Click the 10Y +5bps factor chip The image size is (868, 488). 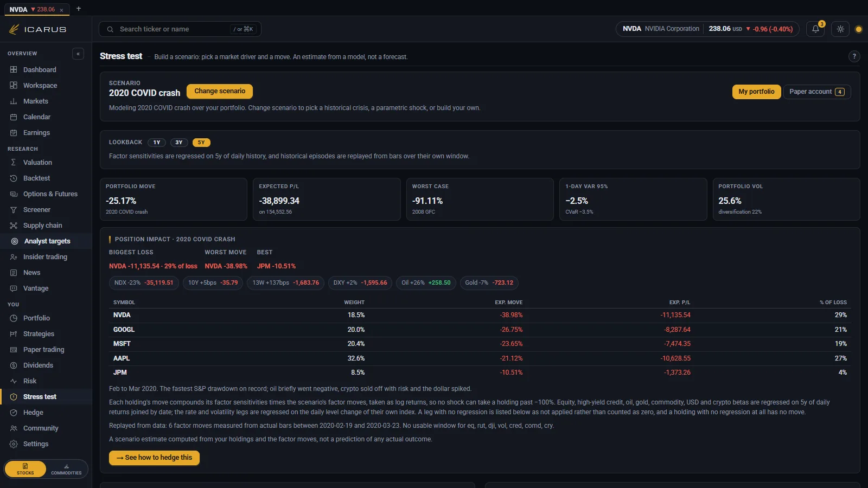click(213, 282)
